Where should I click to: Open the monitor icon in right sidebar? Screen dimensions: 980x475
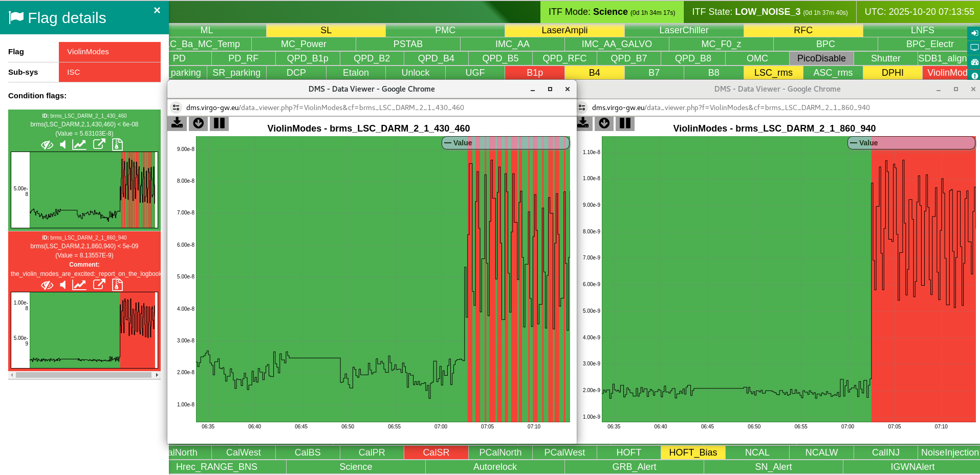click(974, 48)
